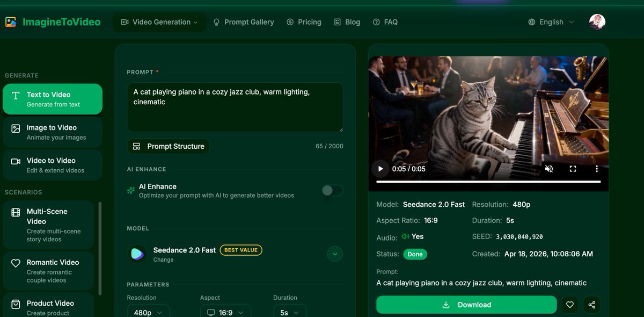Share the generated video
This screenshot has width=644, height=317.
tap(592, 305)
